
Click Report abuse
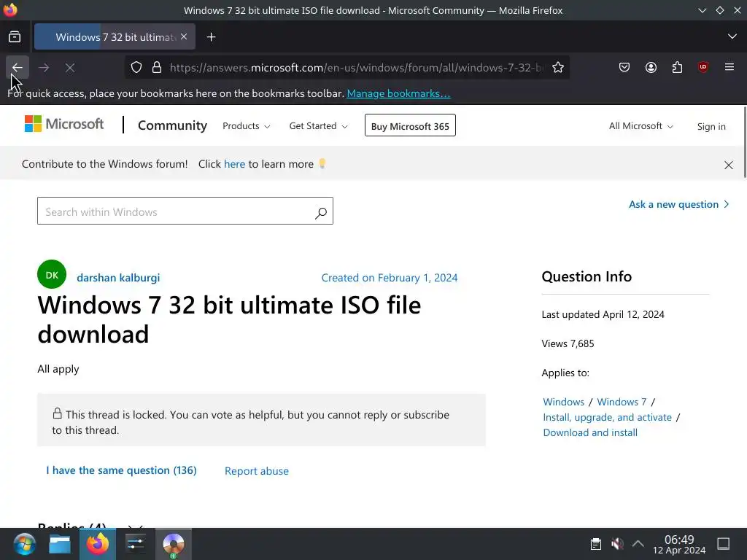(256, 471)
